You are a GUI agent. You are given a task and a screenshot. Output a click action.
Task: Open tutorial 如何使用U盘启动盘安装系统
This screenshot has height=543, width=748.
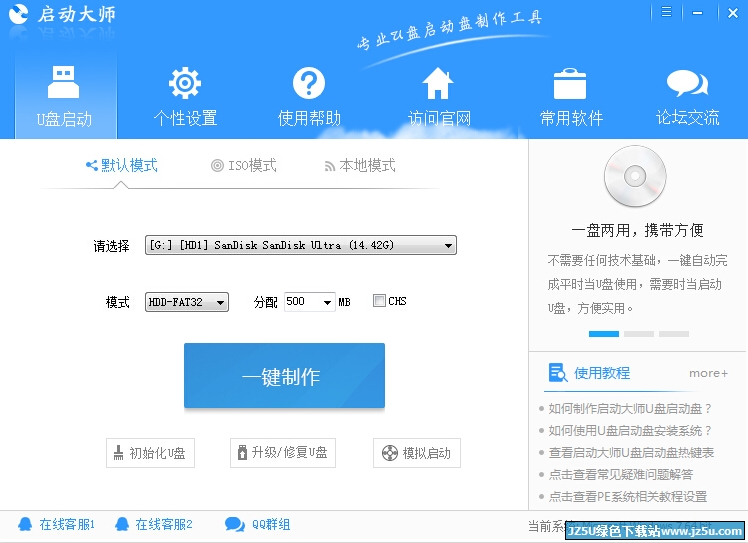point(630,430)
